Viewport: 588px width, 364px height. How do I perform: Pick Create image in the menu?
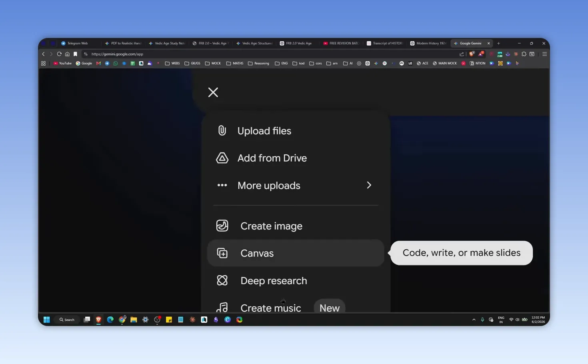[296, 226]
